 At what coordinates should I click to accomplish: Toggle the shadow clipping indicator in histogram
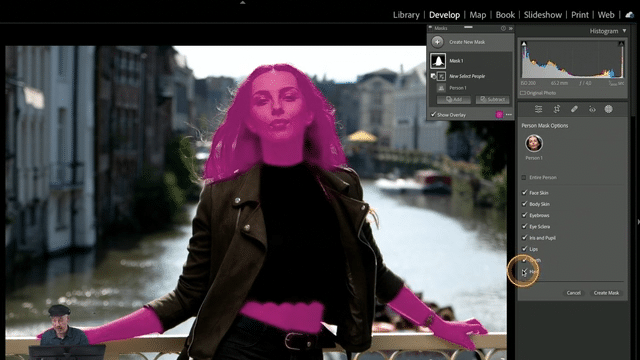pyautogui.click(x=524, y=43)
